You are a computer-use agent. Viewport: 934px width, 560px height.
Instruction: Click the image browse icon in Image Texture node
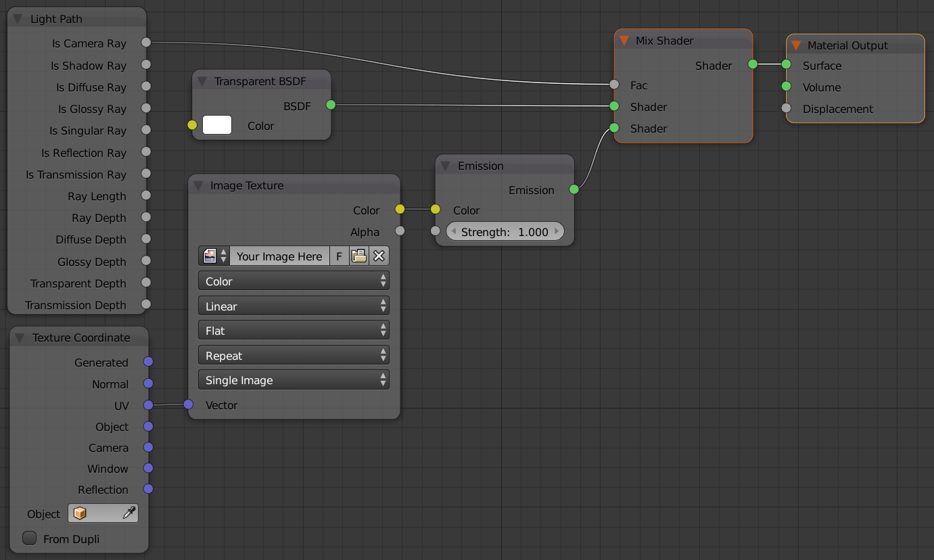click(x=210, y=256)
